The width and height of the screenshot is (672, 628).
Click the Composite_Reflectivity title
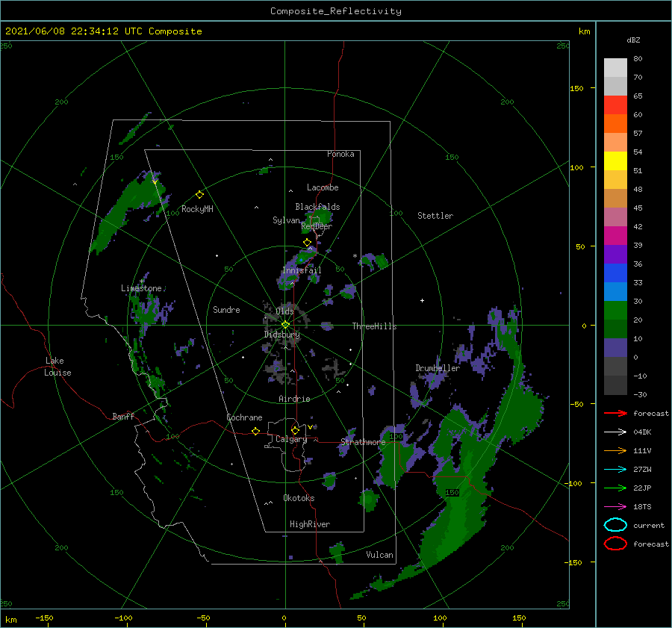coord(336,11)
